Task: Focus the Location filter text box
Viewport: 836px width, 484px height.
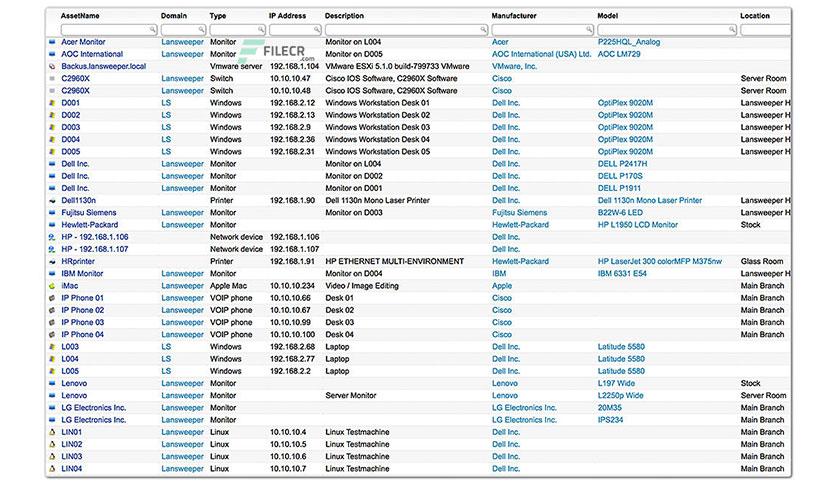Action: (766, 30)
